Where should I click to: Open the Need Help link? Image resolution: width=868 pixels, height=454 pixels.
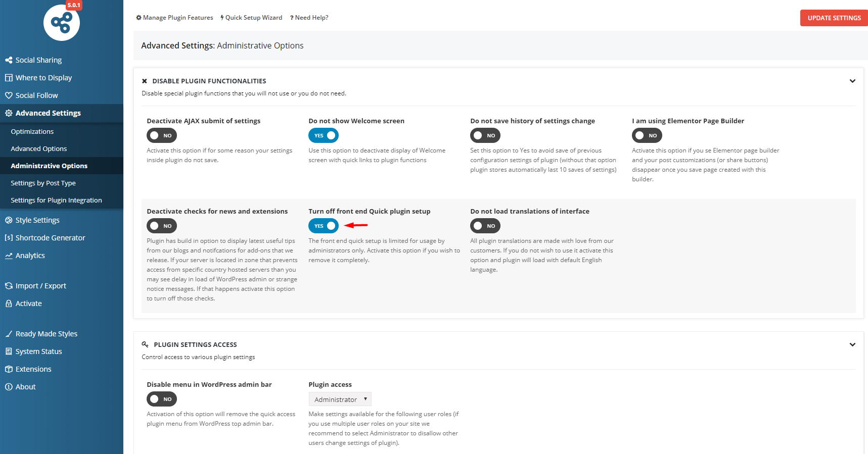click(x=309, y=18)
